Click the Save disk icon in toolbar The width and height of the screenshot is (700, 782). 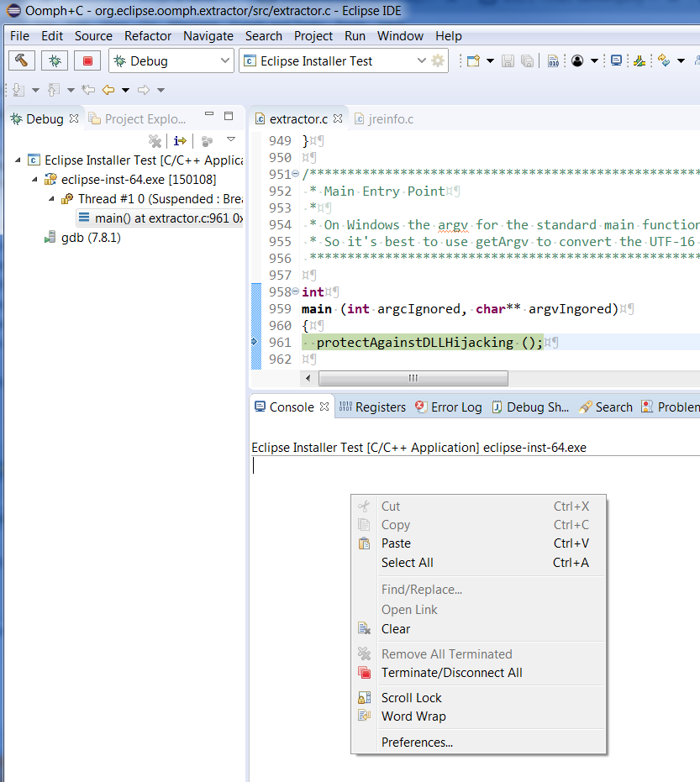point(508,61)
